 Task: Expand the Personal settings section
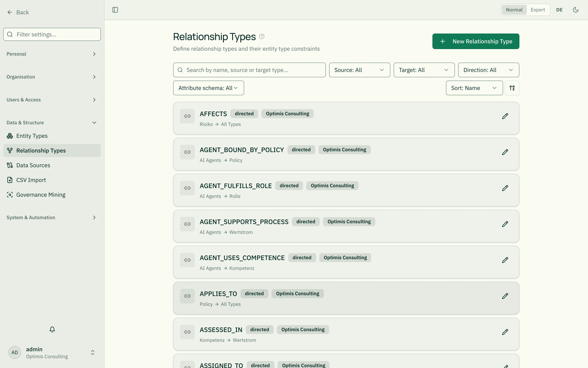click(x=52, y=54)
